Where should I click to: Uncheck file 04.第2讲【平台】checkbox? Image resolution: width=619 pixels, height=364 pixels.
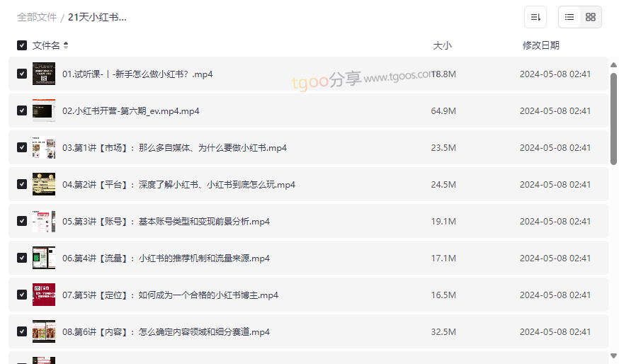22,184
